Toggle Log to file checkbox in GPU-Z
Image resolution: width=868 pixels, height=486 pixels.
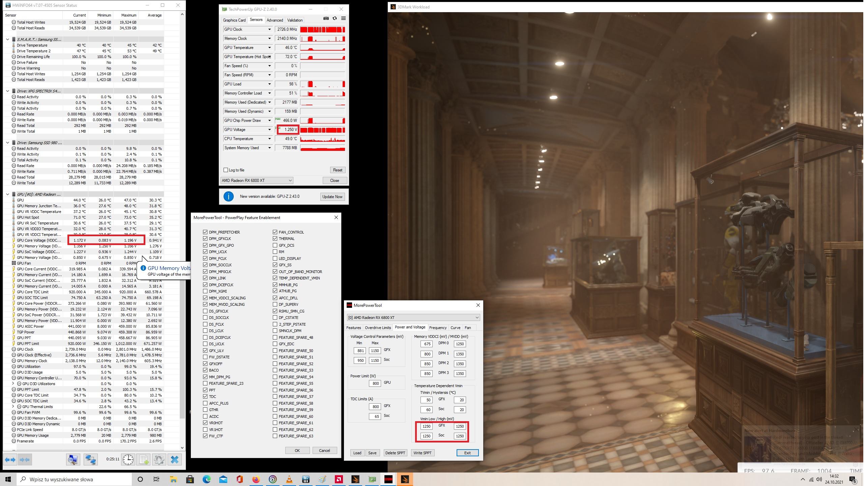click(x=226, y=170)
